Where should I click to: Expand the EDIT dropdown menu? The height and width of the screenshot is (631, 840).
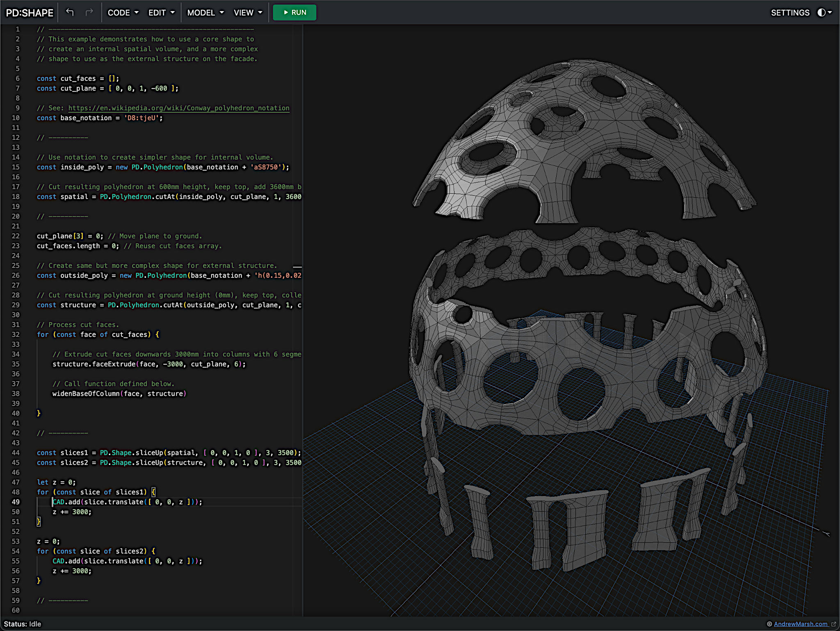click(161, 13)
